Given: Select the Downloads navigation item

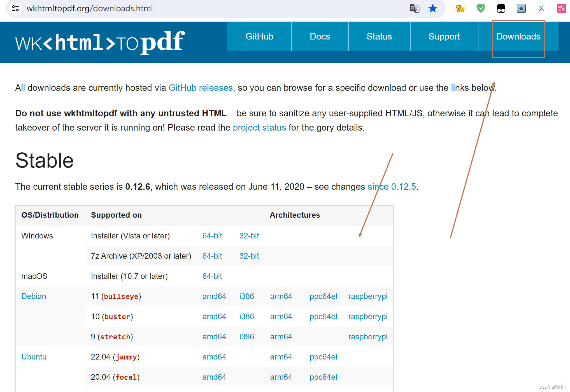Looking at the screenshot, I should pyautogui.click(x=518, y=36).
